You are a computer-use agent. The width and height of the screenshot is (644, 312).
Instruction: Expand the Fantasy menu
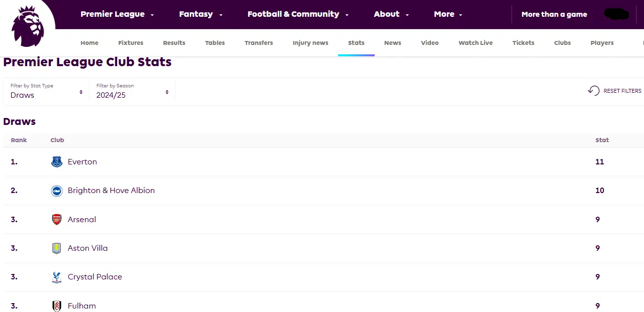click(201, 14)
